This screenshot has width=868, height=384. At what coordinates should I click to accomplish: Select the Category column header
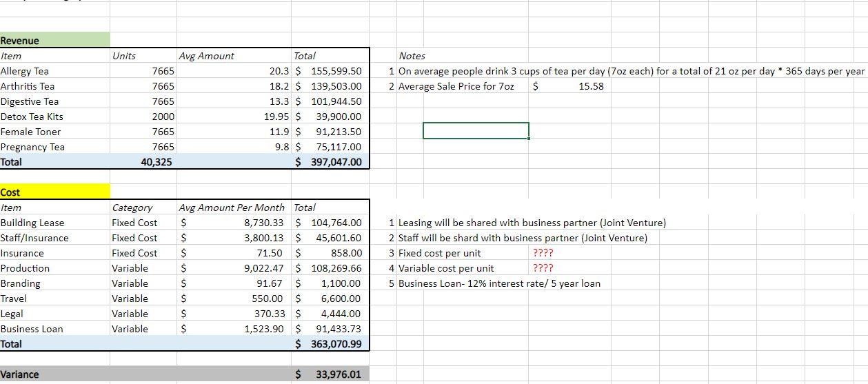[143, 208]
